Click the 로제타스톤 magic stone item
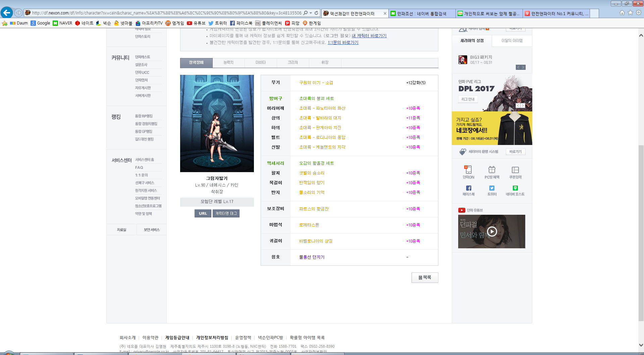 click(309, 225)
